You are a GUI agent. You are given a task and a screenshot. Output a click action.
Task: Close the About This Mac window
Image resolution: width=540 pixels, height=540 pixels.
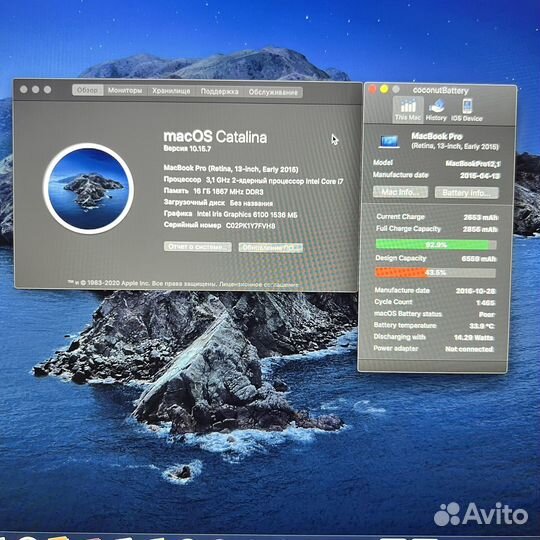[24, 90]
